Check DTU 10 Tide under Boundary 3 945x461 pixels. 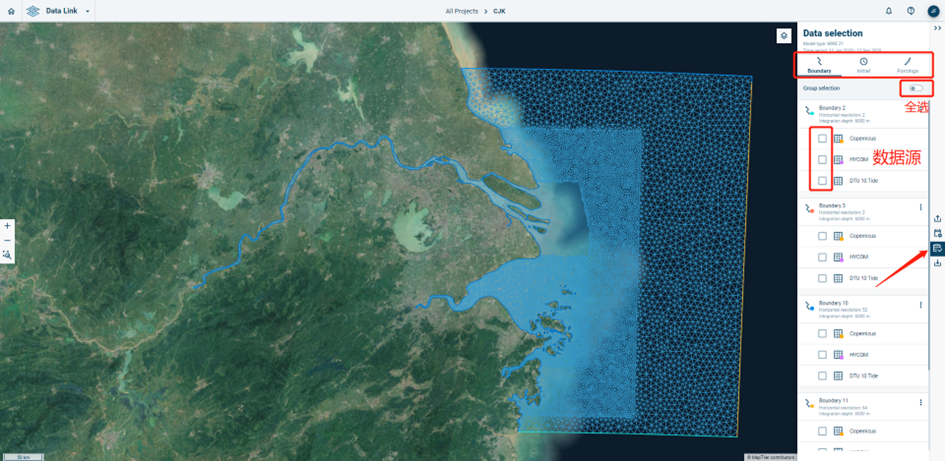tap(823, 278)
